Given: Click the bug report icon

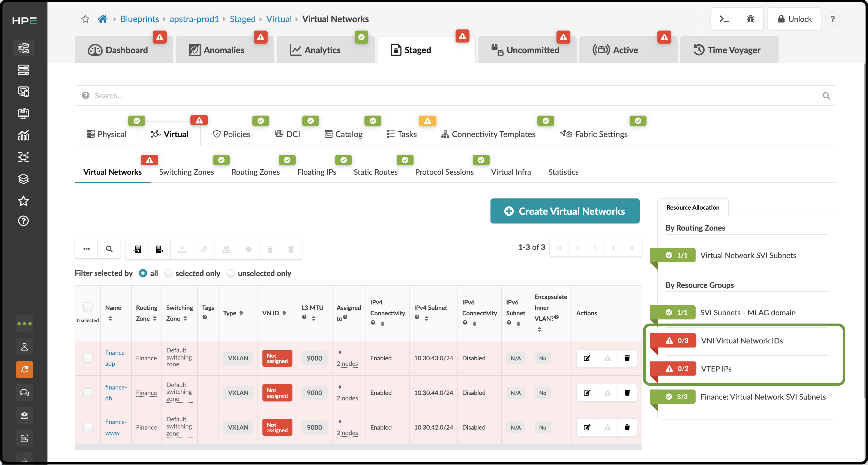Looking at the screenshot, I should click(x=750, y=19).
